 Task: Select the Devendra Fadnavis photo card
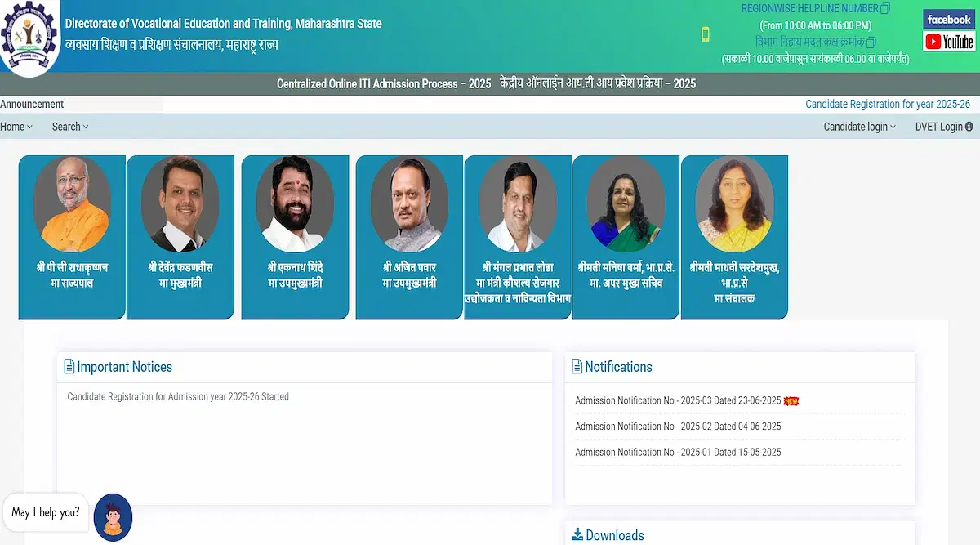click(x=180, y=237)
